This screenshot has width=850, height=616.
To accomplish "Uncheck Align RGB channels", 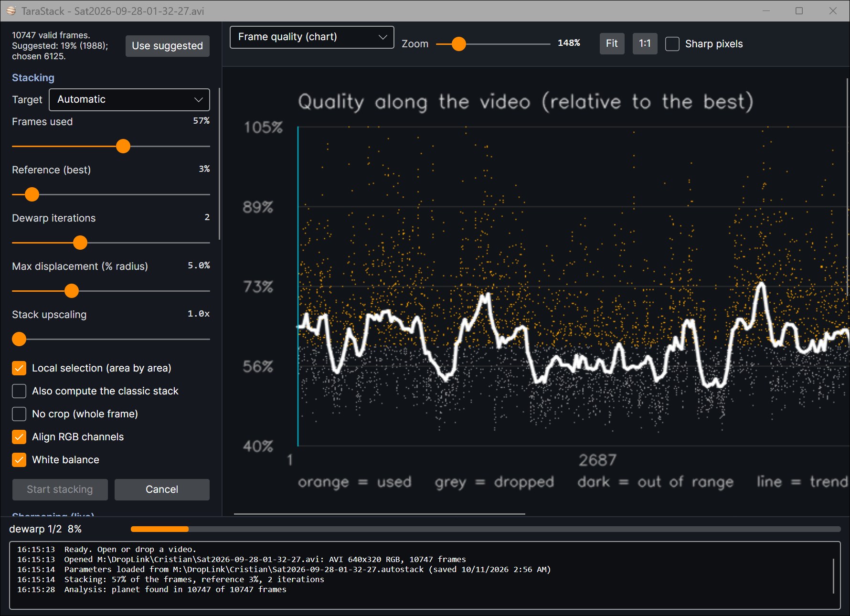I will (19, 437).
